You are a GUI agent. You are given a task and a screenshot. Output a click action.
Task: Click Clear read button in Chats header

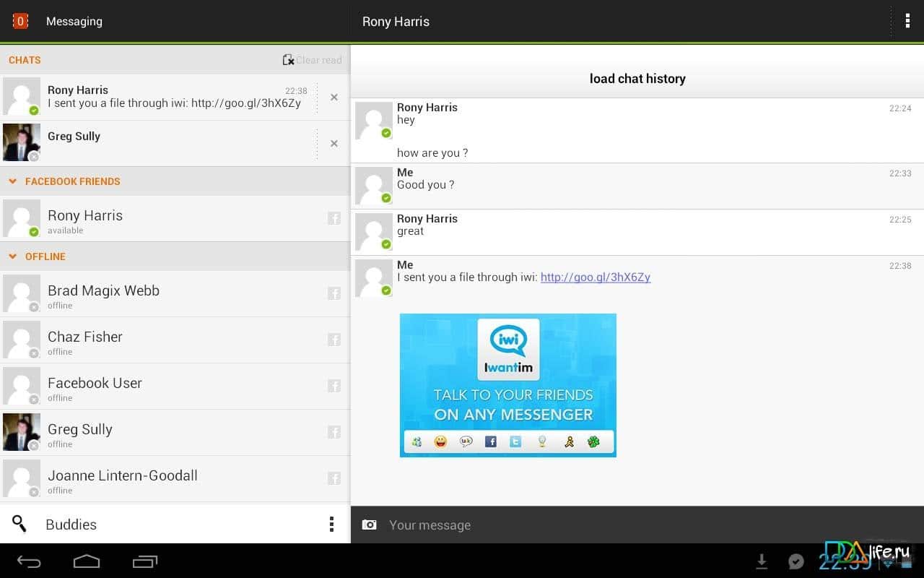313,60
